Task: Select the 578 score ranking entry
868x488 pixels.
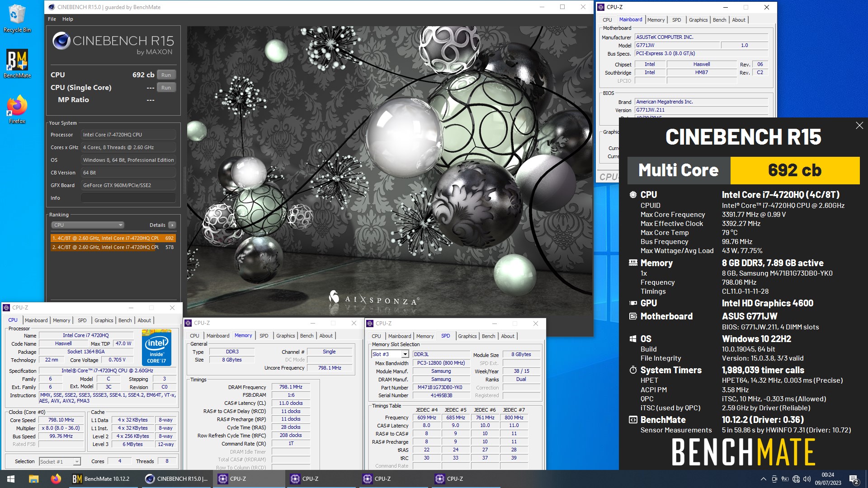Action: coord(113,247)
